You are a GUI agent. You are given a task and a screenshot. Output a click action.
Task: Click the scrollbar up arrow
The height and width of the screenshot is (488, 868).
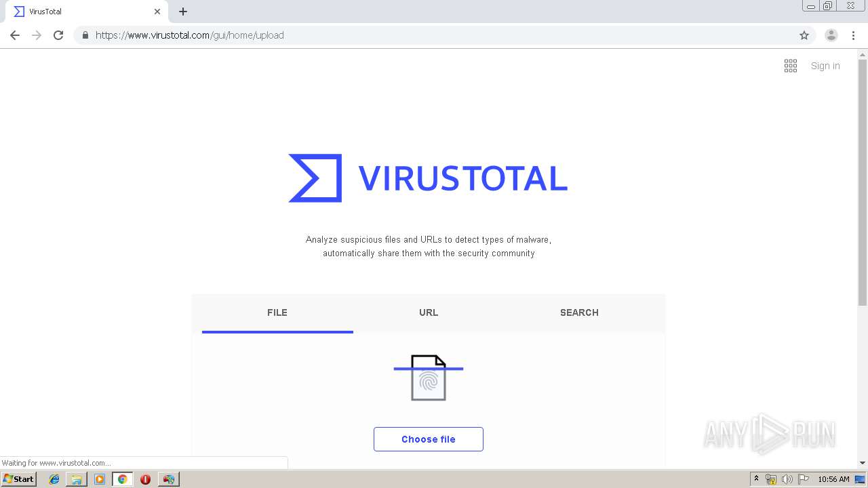click(x=863, y=54)
